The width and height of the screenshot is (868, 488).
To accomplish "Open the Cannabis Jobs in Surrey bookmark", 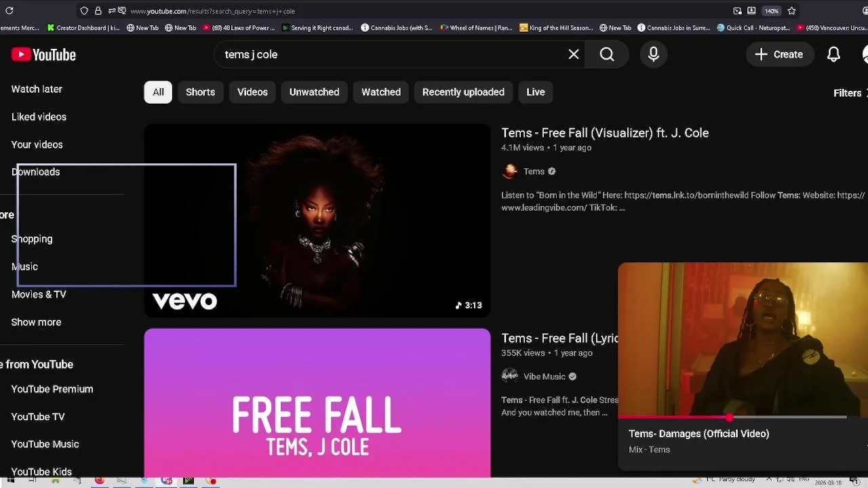I will tap(674, 28).
